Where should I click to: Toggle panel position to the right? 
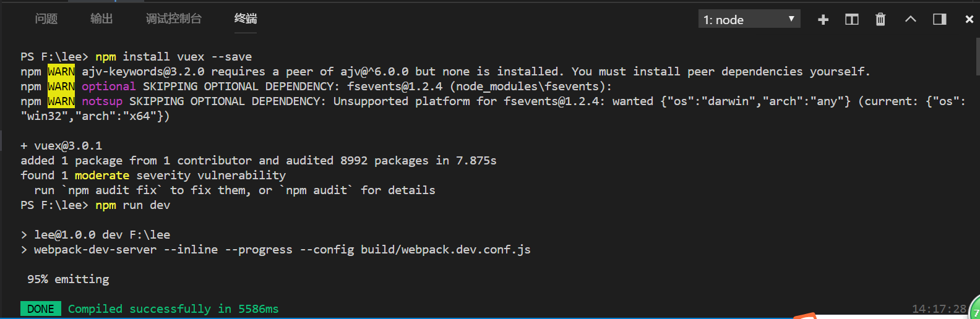(940, 19)
